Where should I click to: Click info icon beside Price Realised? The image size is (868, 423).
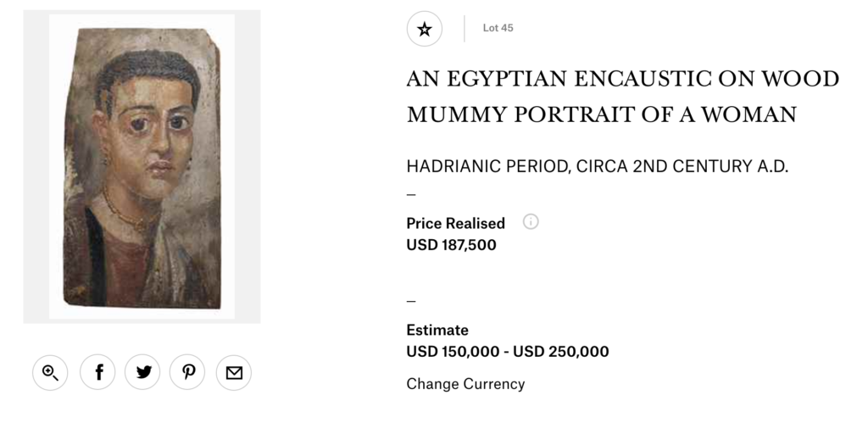[531, 222]
